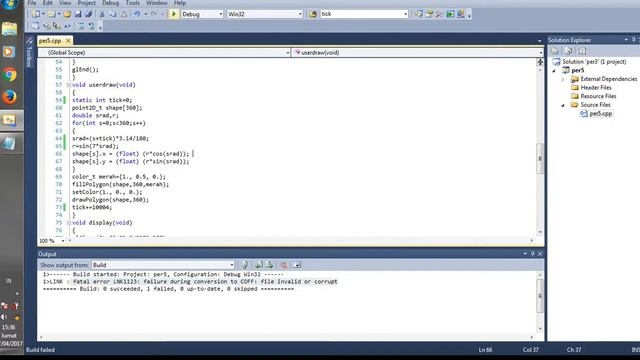Open the Extension Manager toolbar icon
This screenshot has width=640, height=360.
461,14
